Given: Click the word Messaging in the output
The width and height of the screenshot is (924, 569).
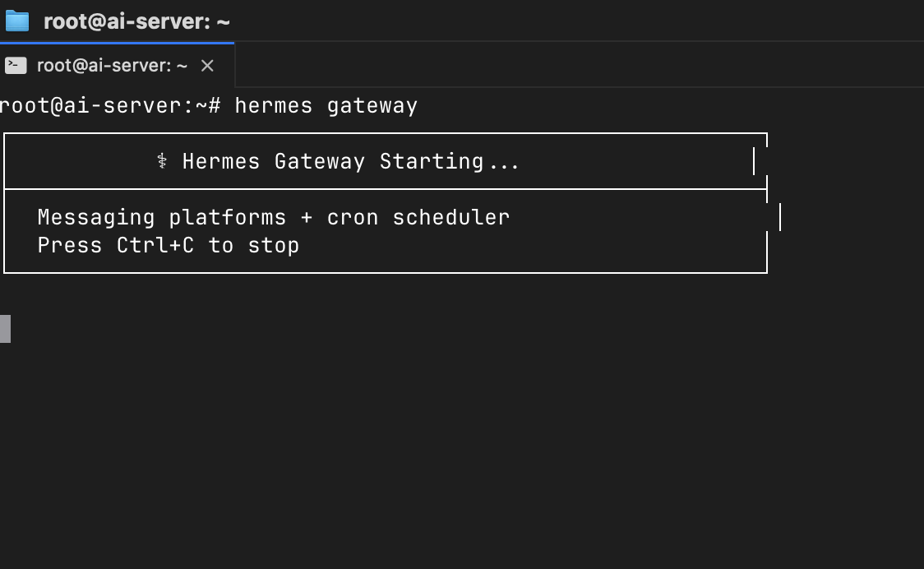Looking at the screenshot, I should 96,218.
